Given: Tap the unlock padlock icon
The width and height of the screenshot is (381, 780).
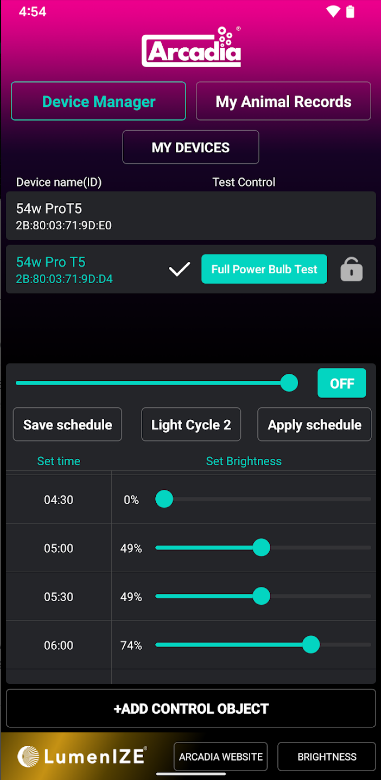Looking at the screenshot, I should (351, 270).
